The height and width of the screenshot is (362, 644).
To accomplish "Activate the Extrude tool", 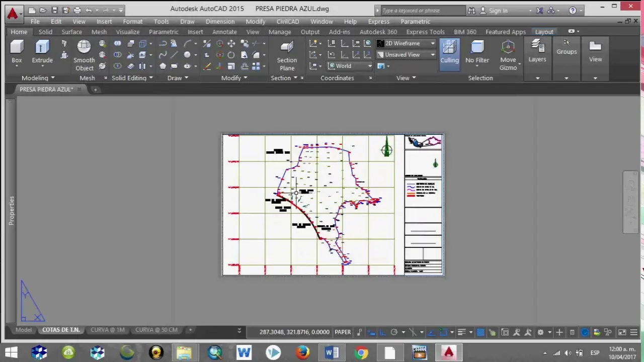I will click(x=42, y=50).
